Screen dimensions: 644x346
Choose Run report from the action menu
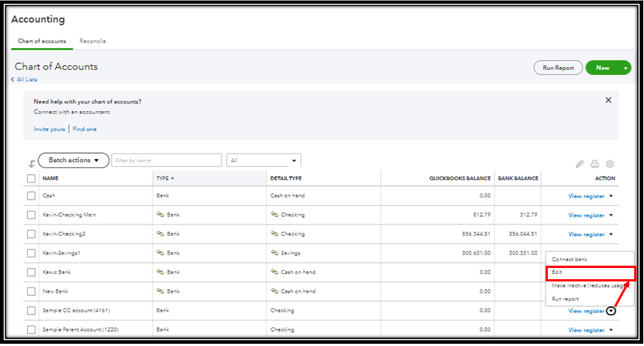(x=565, y=299)
